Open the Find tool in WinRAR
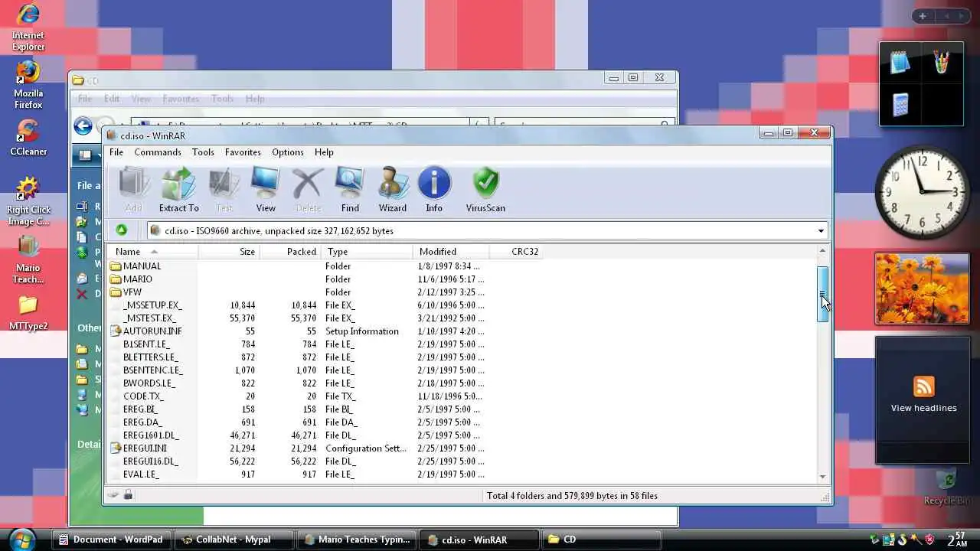Screen dimensions: 980x551 tap(350, 190)
